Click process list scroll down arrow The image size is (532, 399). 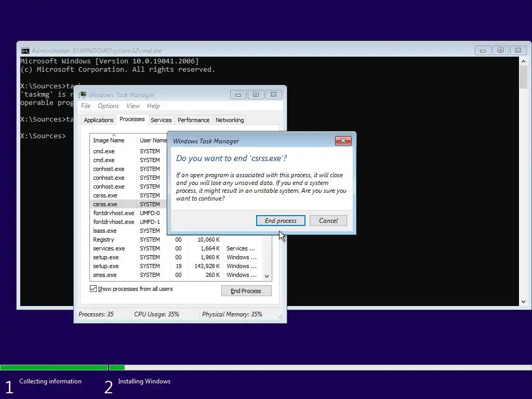click(x=267, y=276)
